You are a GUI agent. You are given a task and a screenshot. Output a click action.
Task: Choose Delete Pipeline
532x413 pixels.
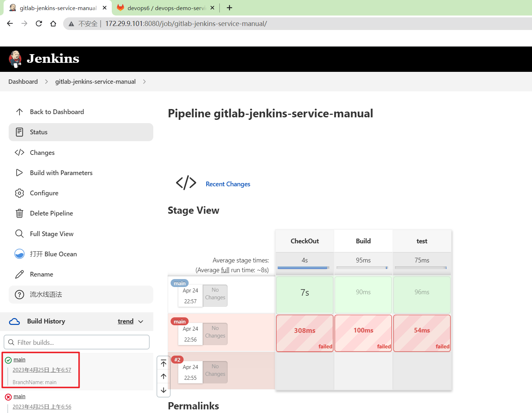click(x=81, y=213)
